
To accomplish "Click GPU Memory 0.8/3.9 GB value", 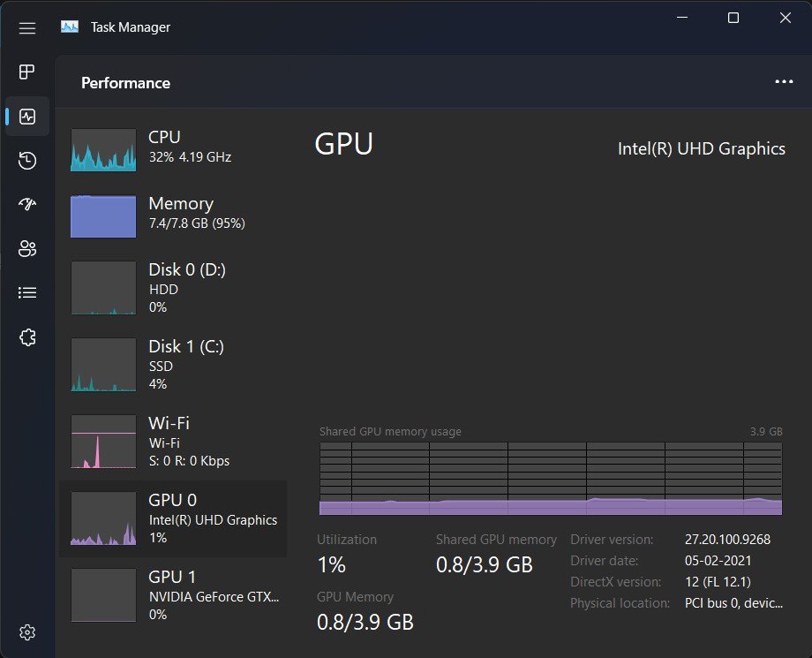I will pos(365,623).
